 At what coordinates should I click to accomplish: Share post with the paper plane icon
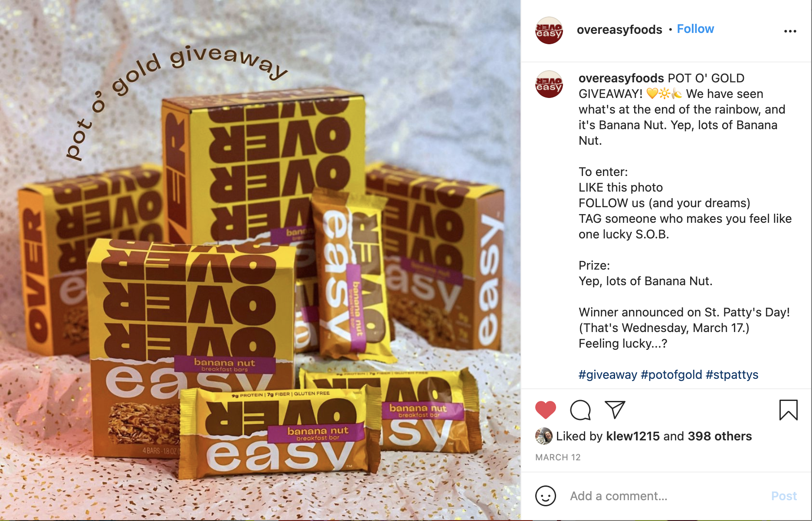click(x=615, y=410)
